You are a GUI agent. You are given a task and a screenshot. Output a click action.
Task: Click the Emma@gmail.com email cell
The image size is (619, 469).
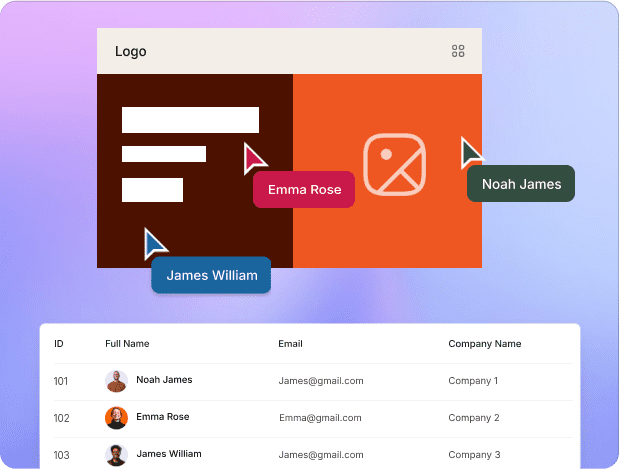coord(320,418)
